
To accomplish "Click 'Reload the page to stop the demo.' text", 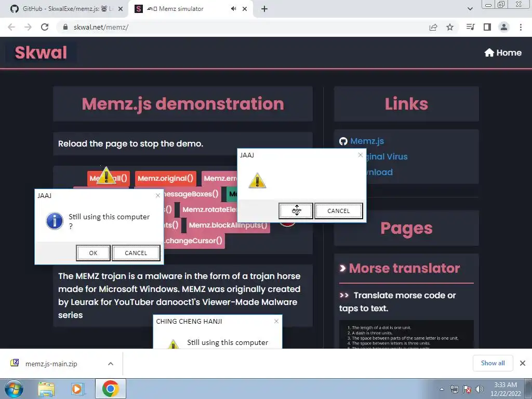I will coord(130,143).
